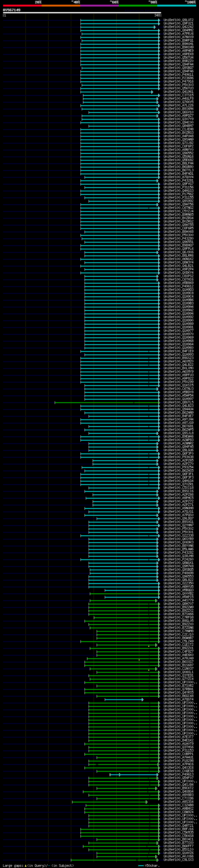Select hit label UniRef100_Q307Y9

(179, 119)
